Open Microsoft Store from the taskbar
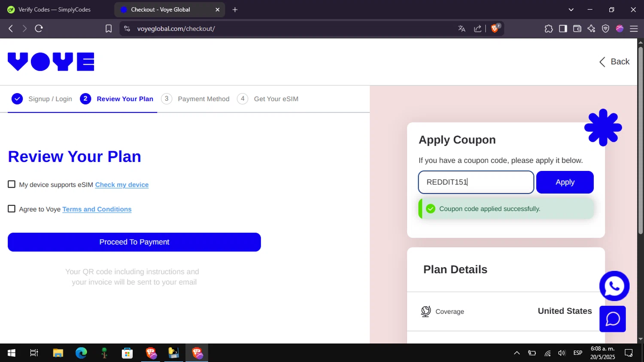The image size is (644, 362). (127, 353)
